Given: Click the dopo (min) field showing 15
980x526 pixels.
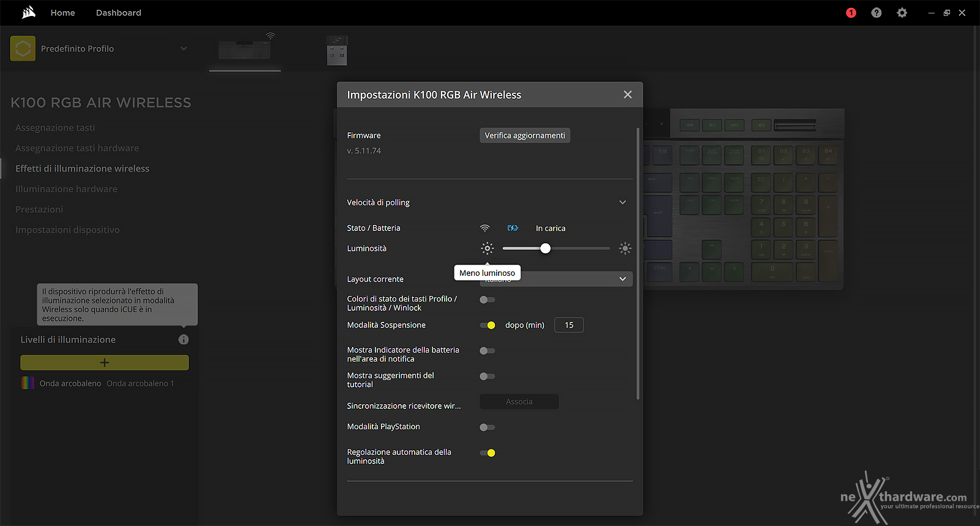Looking at the screenshot, I should coord(569,325).
